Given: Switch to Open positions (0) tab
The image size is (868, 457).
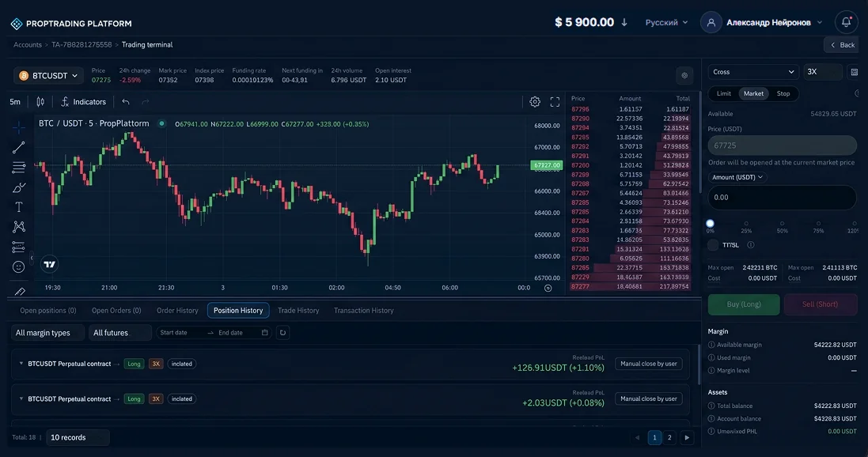Looking at the screenshot, I should coord(48,311).
